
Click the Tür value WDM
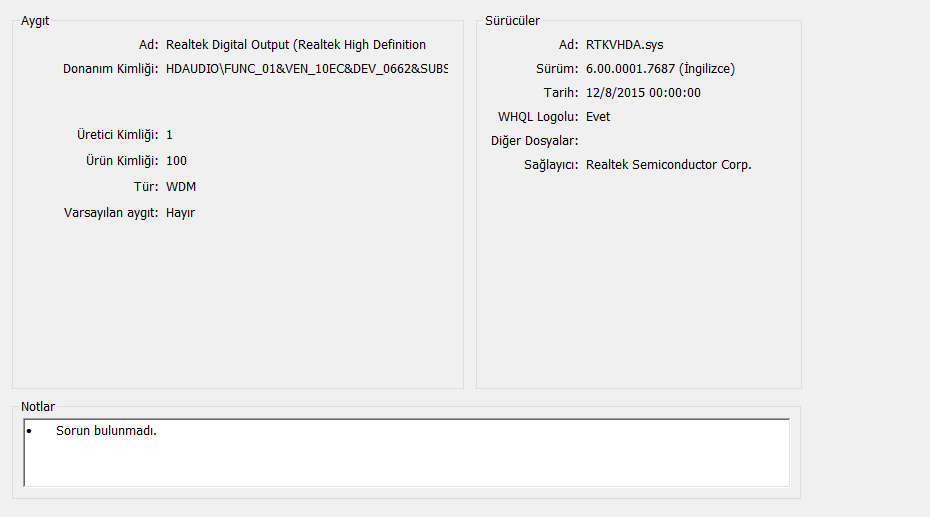tap(181, 187)
